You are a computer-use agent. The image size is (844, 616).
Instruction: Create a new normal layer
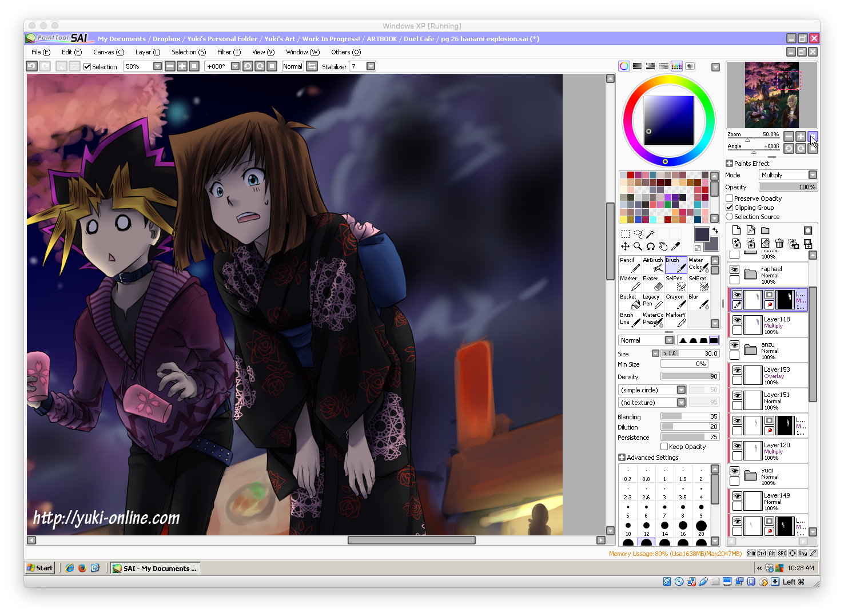pos(736,230)
